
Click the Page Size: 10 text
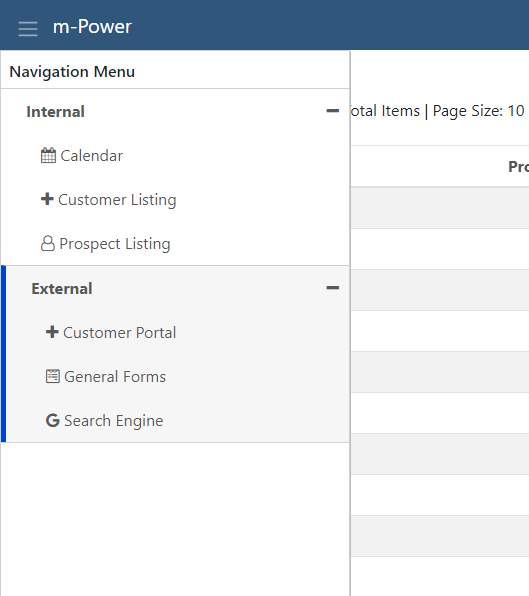coord(478,111)
